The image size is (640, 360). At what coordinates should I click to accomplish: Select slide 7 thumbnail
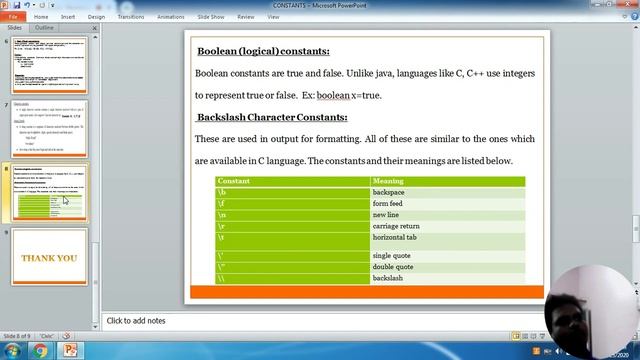tap(49, 129)
